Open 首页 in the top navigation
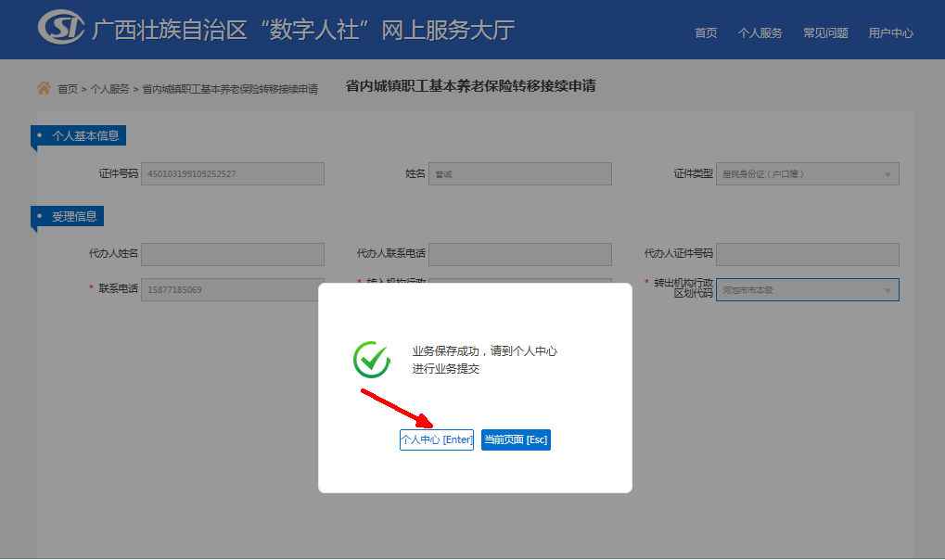Image resolution: width=945 pixels, height=560 pixels. pyautogui.click(x=706, y=32)
